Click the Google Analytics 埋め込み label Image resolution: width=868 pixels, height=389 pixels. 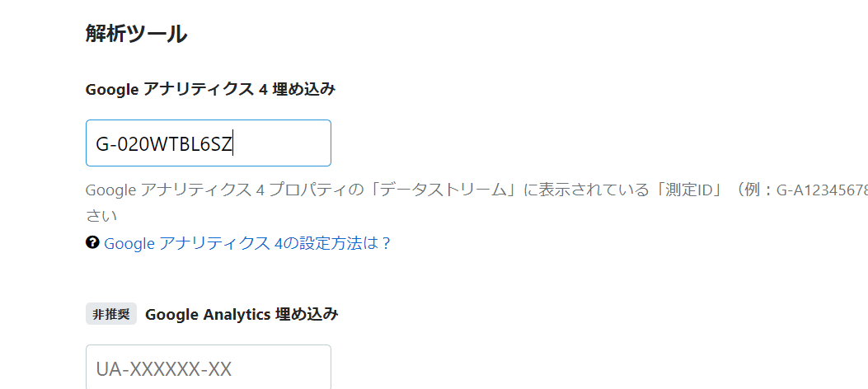[242, 314]
